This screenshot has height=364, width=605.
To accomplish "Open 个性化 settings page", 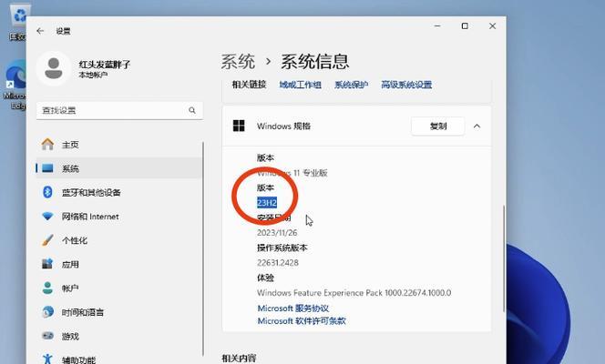I will [x=118, y=240].
